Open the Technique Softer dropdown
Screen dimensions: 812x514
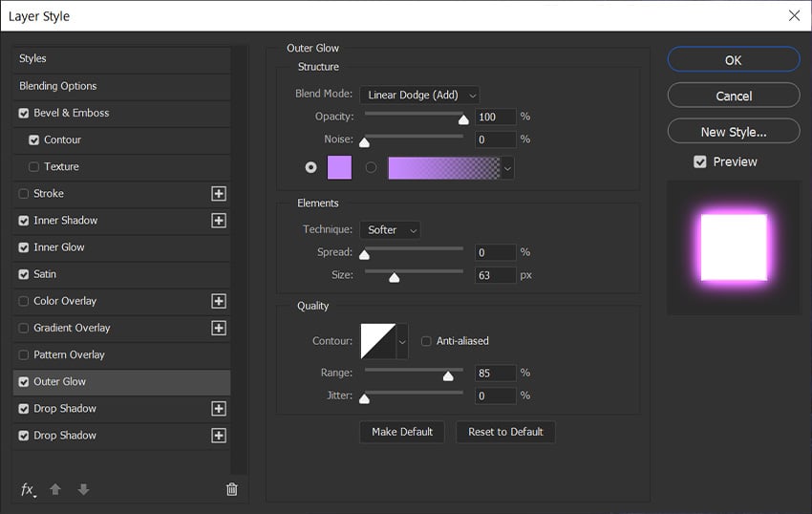pyautogui.click(x=390, y=230)
